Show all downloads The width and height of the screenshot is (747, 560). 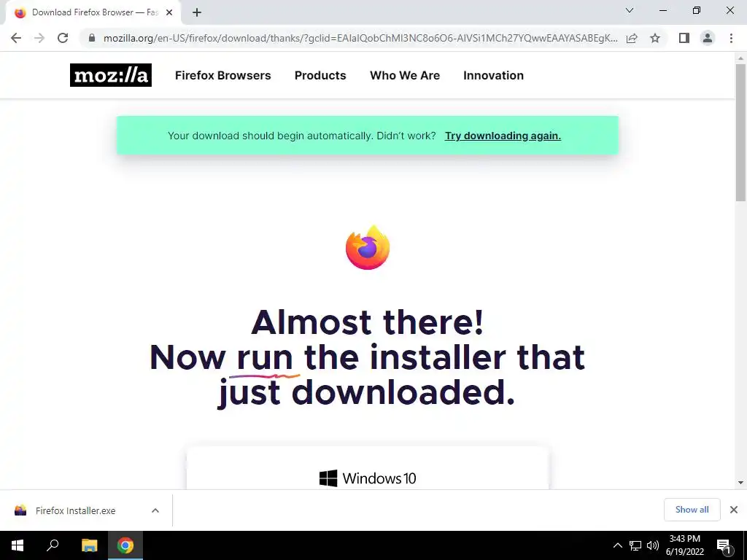[692, 510]
